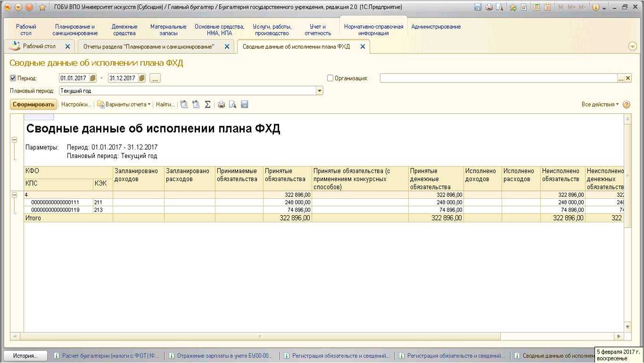Click the История... button
Screen dimensions: 644x363
[26, 356]
